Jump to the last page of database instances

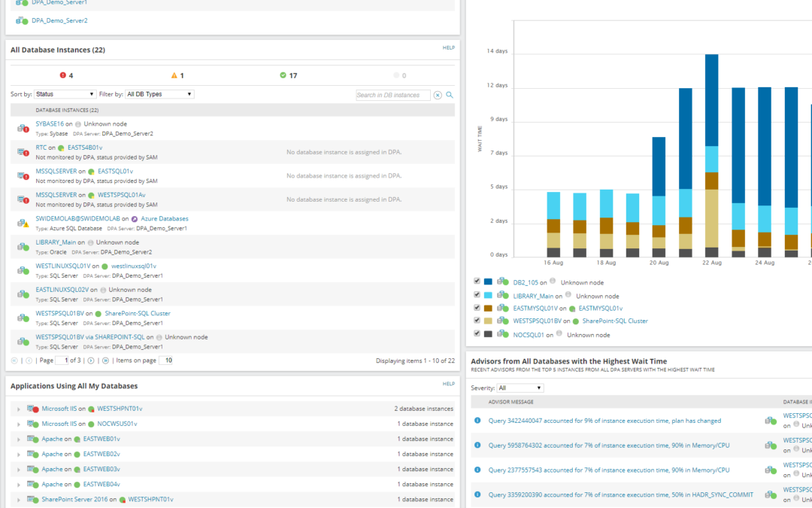coord(106,360)
